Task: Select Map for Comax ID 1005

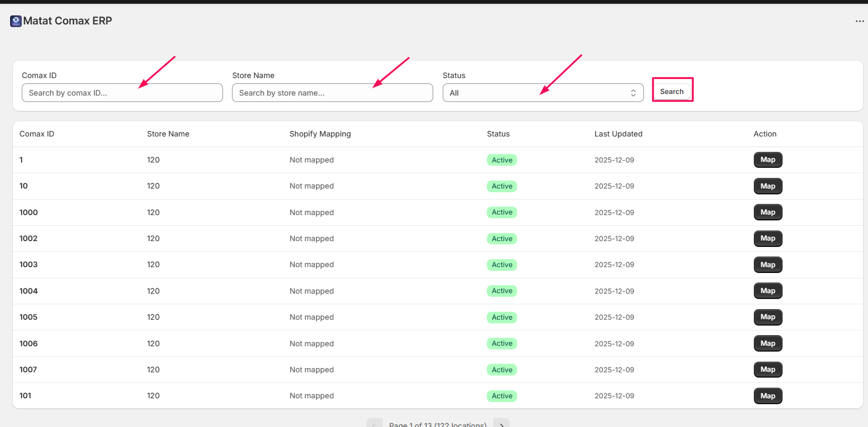Action: pos(768,317)
